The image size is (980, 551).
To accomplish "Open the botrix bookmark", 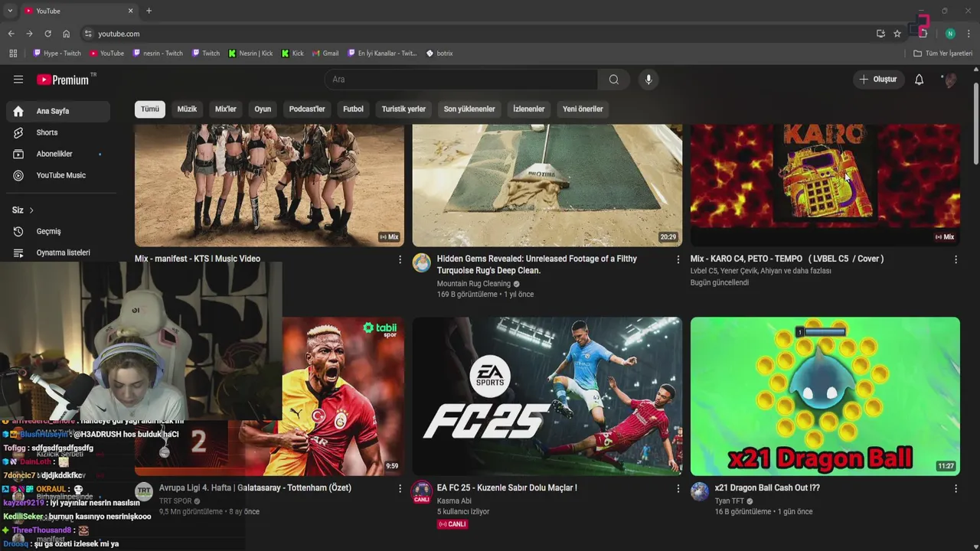I will [439, 54].
